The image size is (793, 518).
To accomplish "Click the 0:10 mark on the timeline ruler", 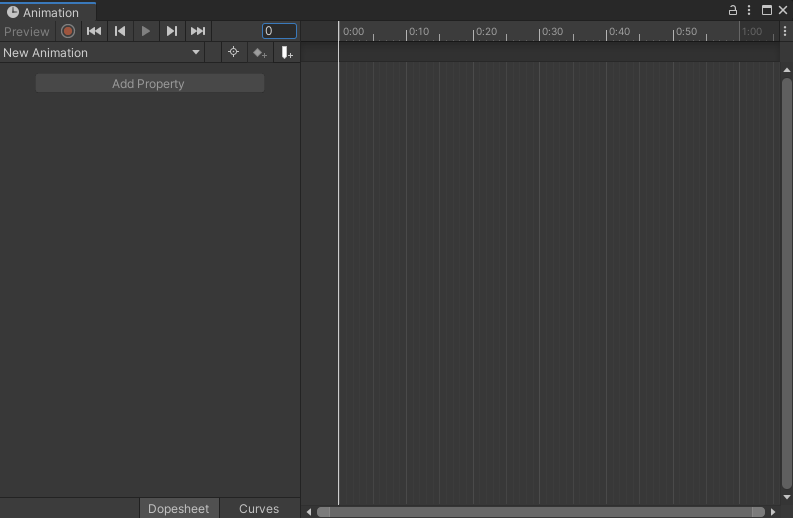I will 419,31.
